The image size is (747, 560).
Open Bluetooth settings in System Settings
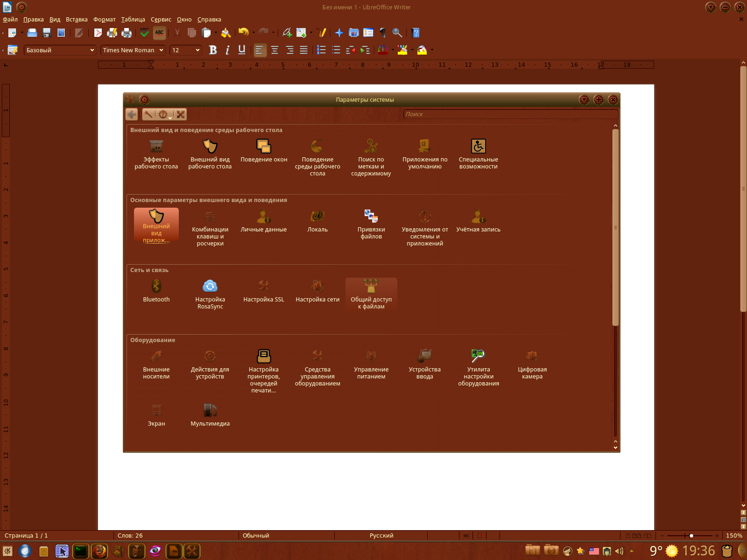156,291
